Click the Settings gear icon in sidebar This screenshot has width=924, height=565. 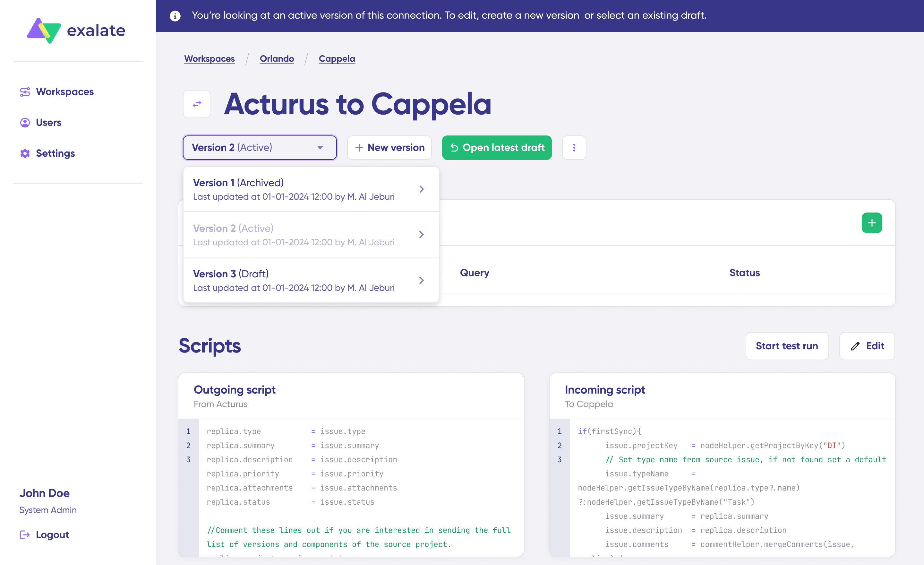tap(25, 153)
